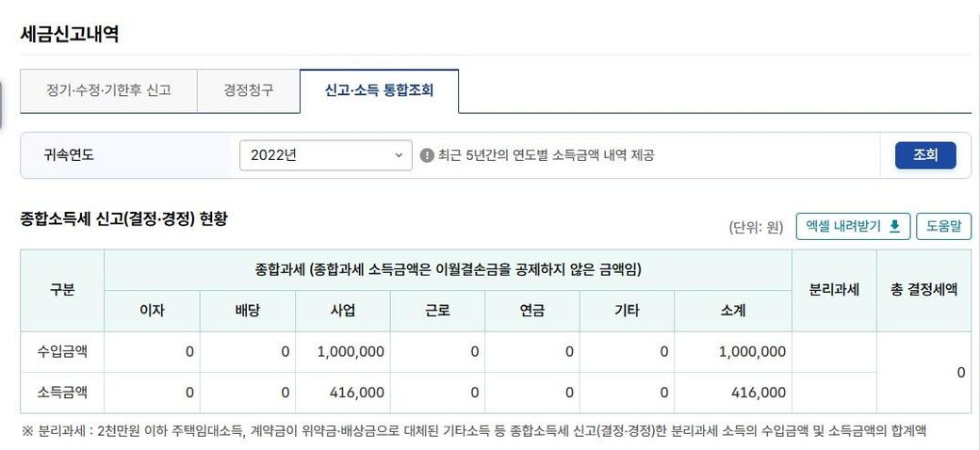The image size is (980, 450).
Task: Select the 신고·소득 통합조회 tab
Action: [x=379, y=91]
